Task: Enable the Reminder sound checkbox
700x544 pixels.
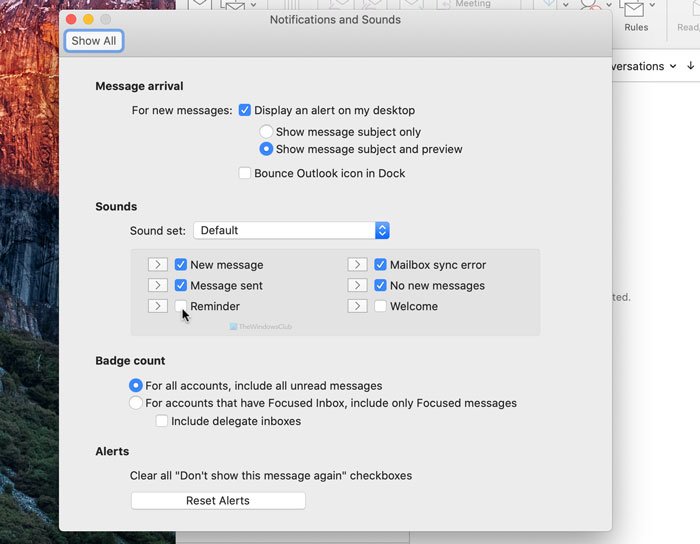Action: (x=180, y=306)
